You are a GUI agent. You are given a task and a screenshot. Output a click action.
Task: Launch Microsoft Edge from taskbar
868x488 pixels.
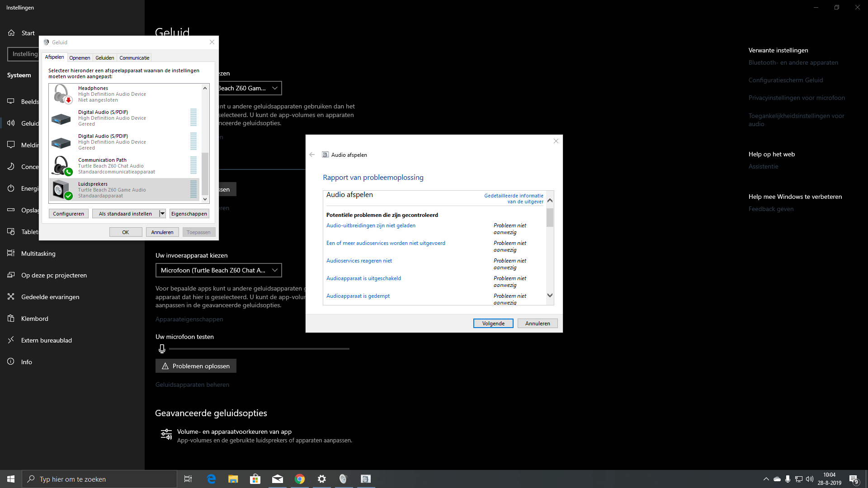pyautogui.click(x=211, y=479)
